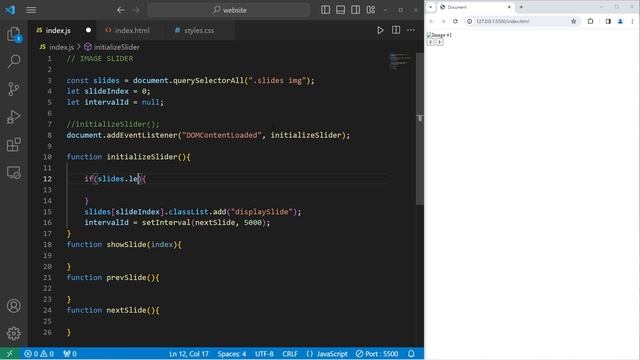Open browser extensions puzzle icon
Viewport: 640px width, 360px height.
590,21
